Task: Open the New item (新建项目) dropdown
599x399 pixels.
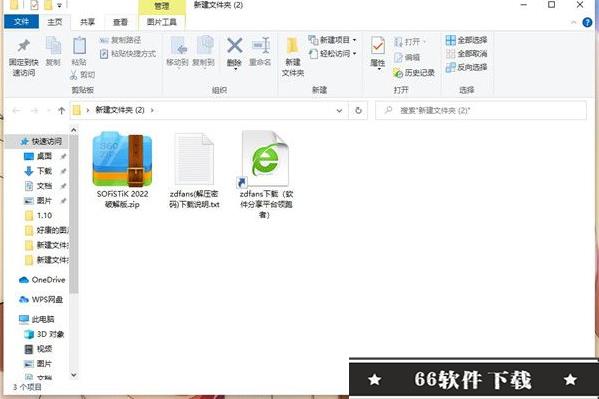Action: click(332, 40)
